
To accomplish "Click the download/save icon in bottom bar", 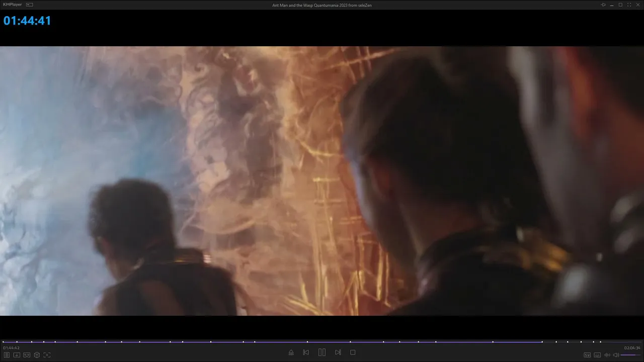I will tap(17, 355).
